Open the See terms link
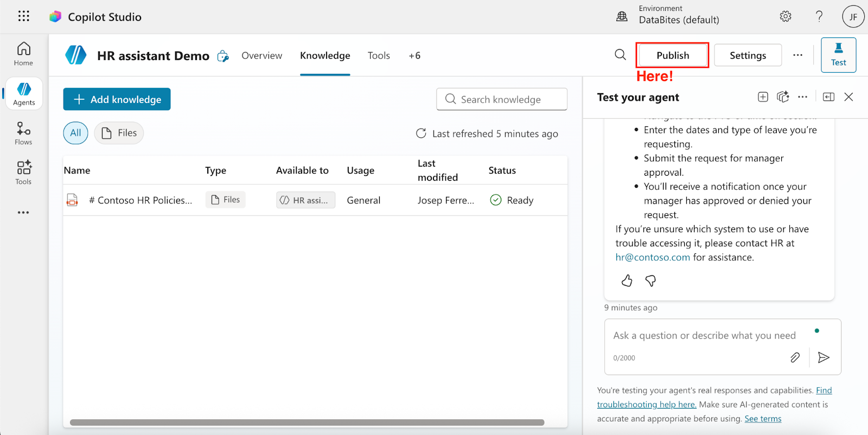868x435 pixels. (763, 419)
